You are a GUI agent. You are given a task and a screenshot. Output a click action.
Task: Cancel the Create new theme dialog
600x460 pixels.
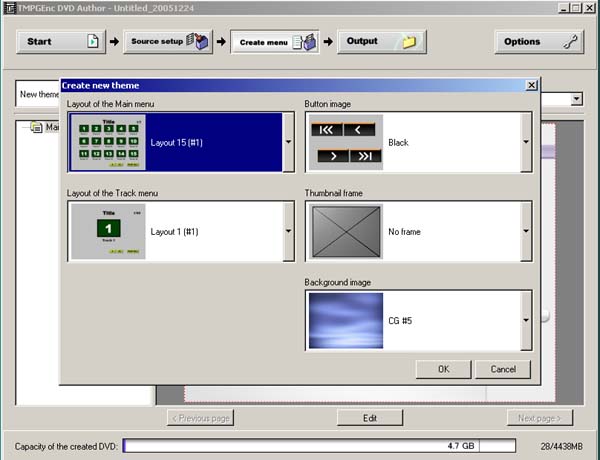point(503,369)
